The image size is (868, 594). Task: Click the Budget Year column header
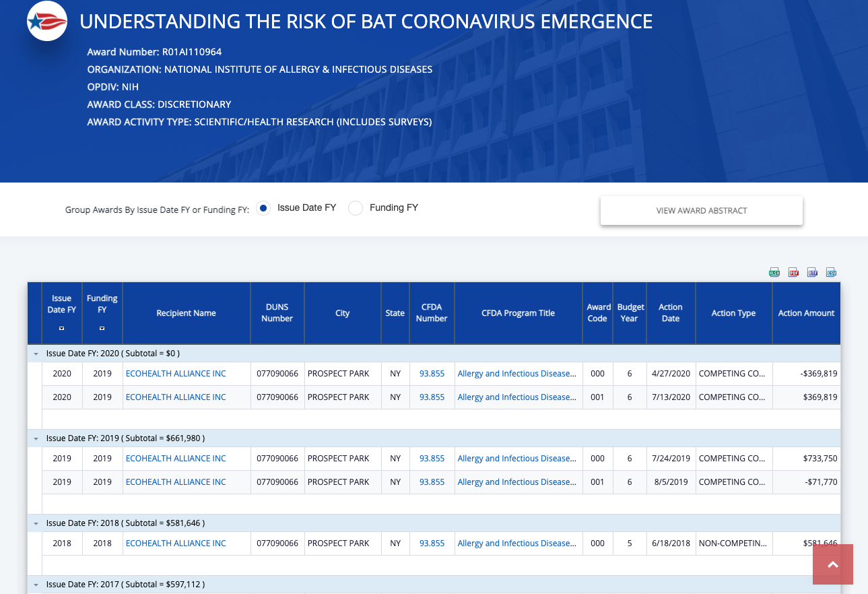click(629, 313)
